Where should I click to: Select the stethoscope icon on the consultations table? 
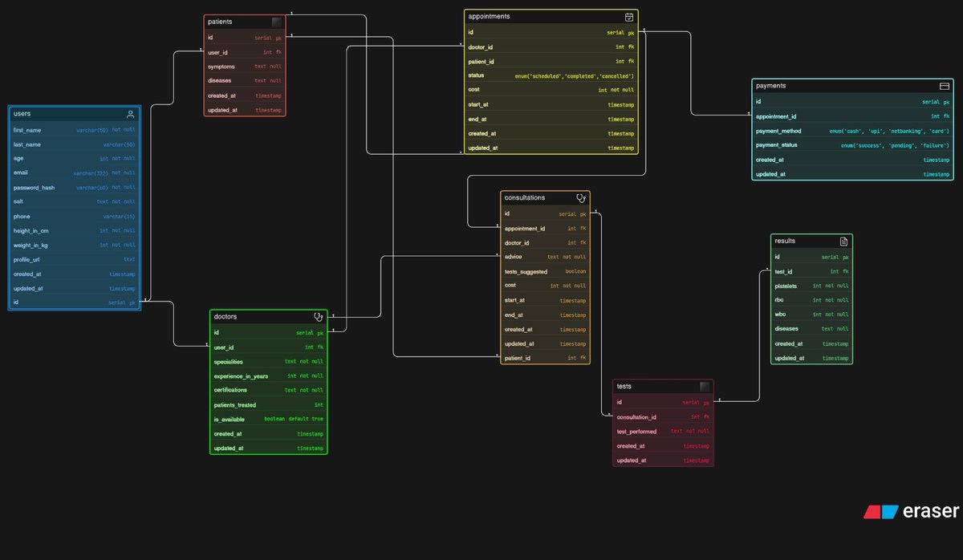click(x=581, y=197)
